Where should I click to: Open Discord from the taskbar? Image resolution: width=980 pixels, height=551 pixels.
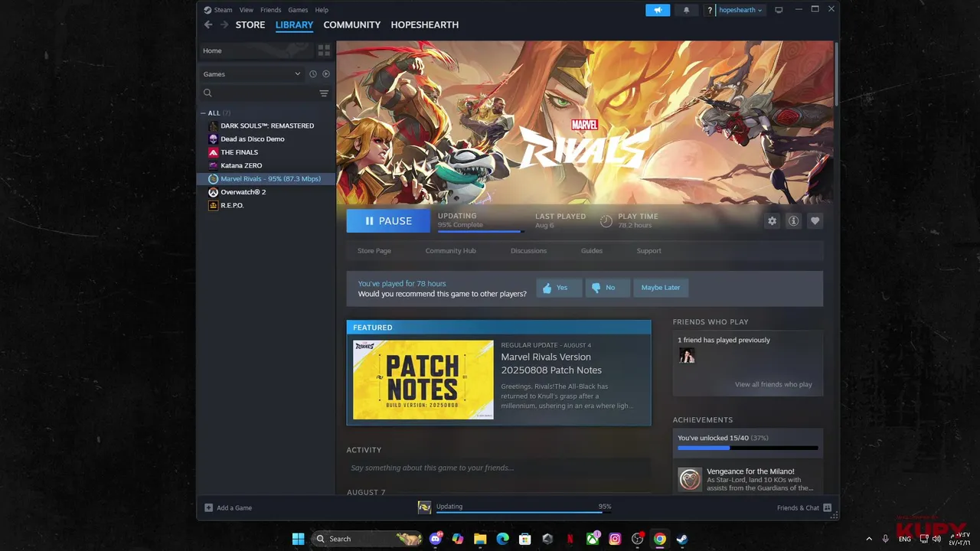pyautogui.click(x=436, y=539)
